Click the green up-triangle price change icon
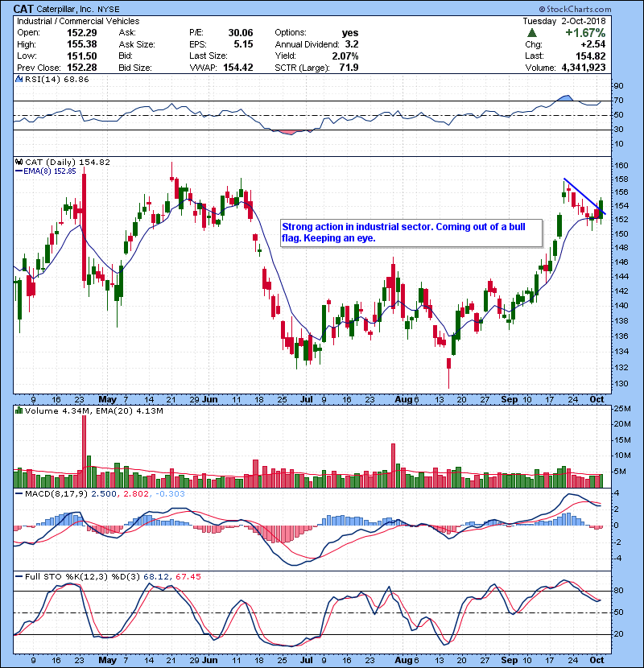Image resolution: width=644 pixels, height=668 pixels. [531, 33]
